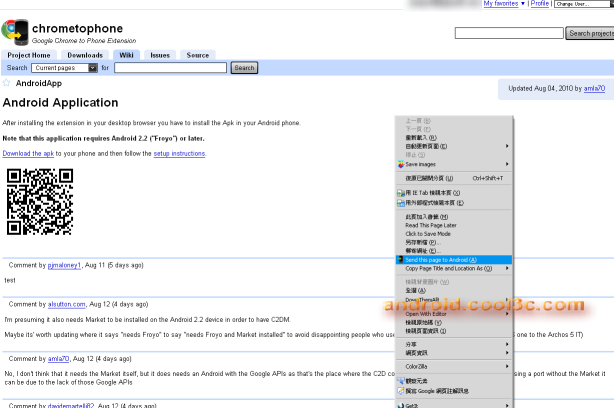The width and height of the screenshot is (614, 408).
Task: Expand the auto-refresh page (E) submenu
Action: (453, 146)
